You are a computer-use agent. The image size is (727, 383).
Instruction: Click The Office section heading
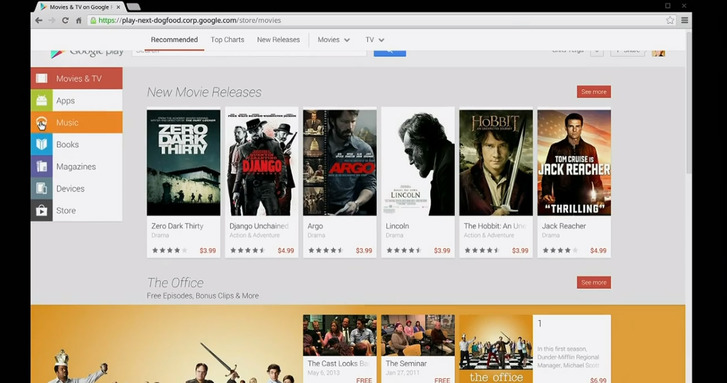[x=175, y=282]
